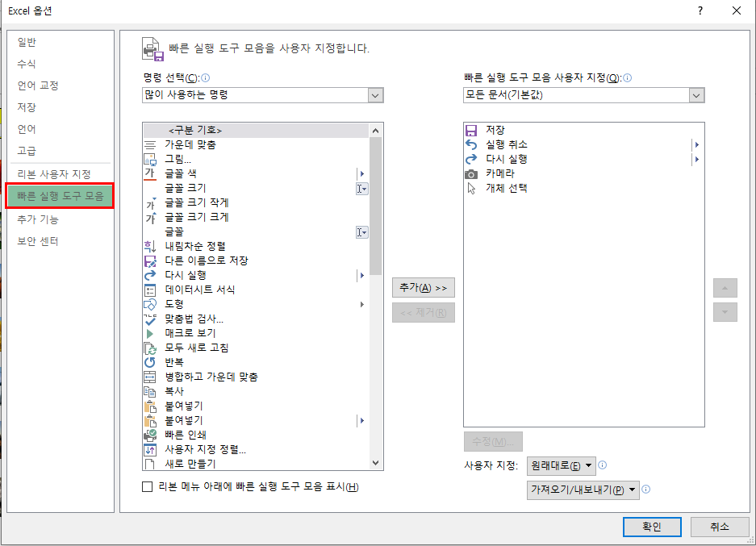Click 실행 취소 undo icon in right list
Viewport: 756px width, 546px height.
(x=471, y=144)
